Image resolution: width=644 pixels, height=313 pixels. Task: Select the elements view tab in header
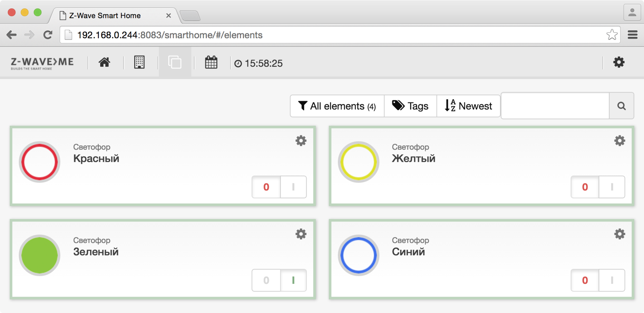pyautogui.click(x=175, y=62)
